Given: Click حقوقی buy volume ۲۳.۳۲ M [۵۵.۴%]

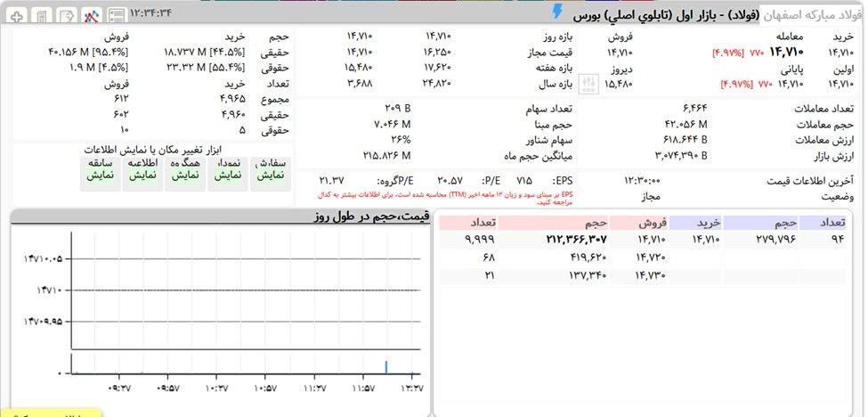Looking at the screenshot, I should click(x=206, y=68).
